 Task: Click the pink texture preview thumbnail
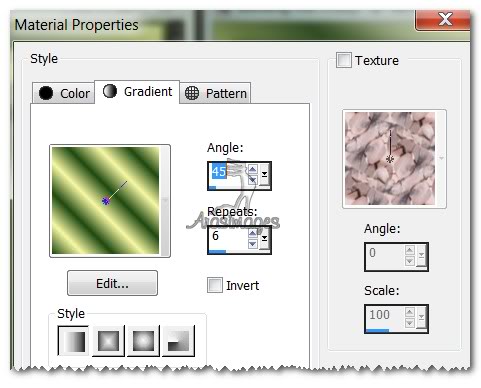pos(390,158)
